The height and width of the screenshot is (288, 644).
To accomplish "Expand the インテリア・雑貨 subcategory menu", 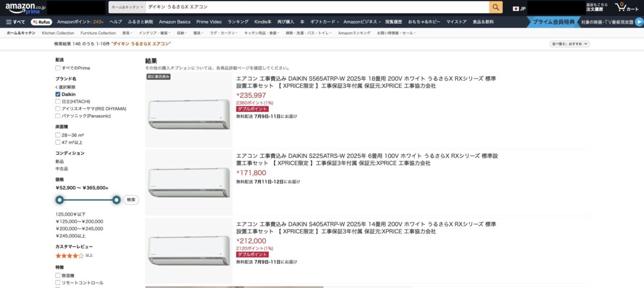I will tap(154, 33).
